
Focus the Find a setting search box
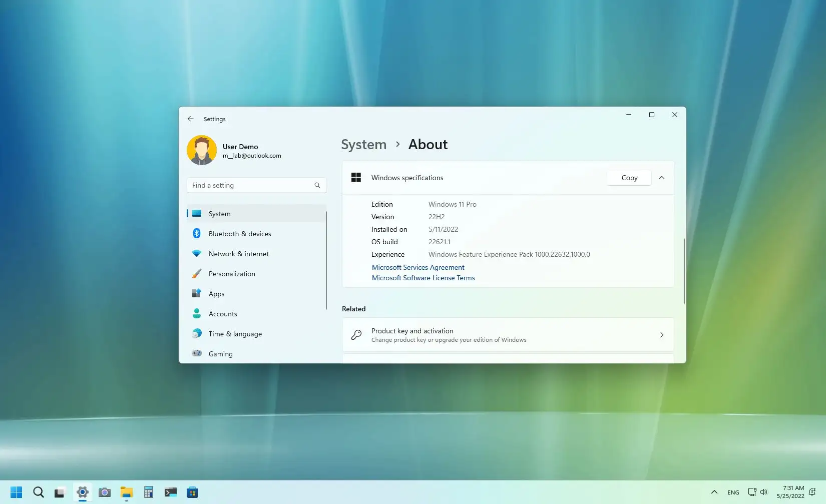pos(256,185)
